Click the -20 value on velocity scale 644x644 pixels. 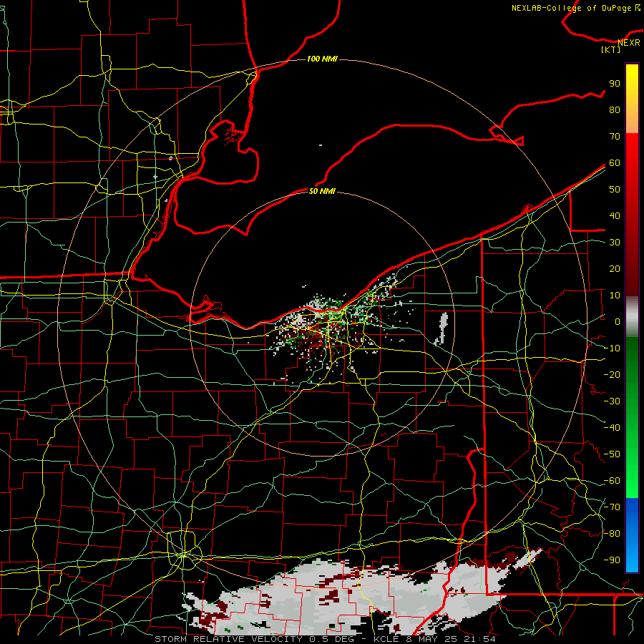(612, 375)
